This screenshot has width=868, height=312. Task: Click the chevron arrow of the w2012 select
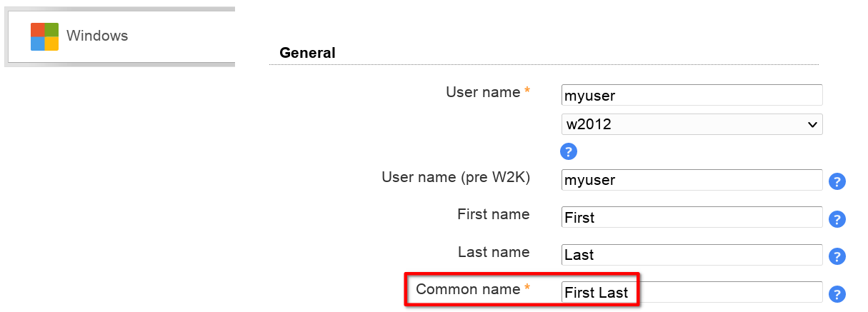pos(812,124)
